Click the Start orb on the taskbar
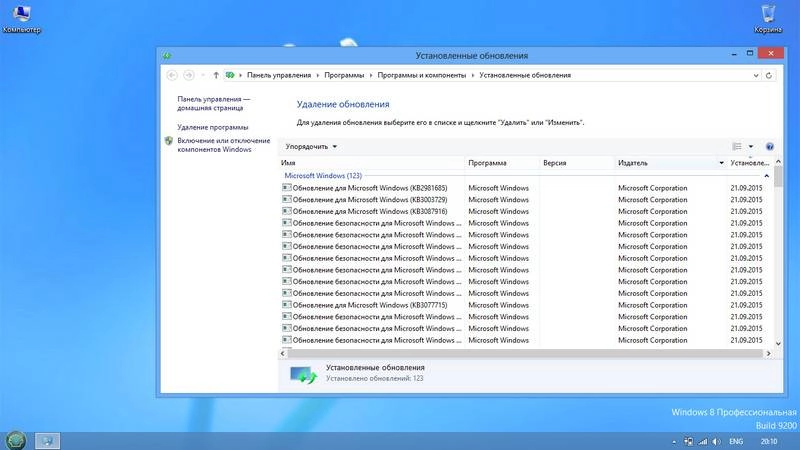This screenshot has height=450, width=800. [x=16, y=440]
